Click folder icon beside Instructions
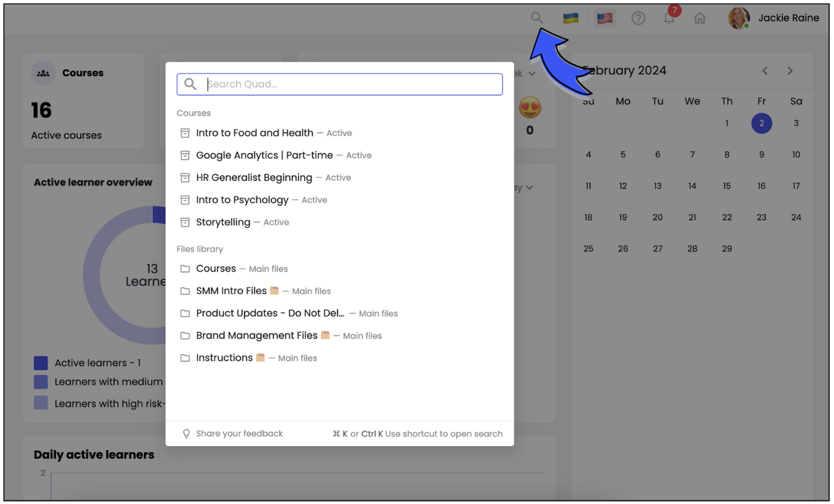This screenshot has height=504, width=834. (x=185, y=358)
